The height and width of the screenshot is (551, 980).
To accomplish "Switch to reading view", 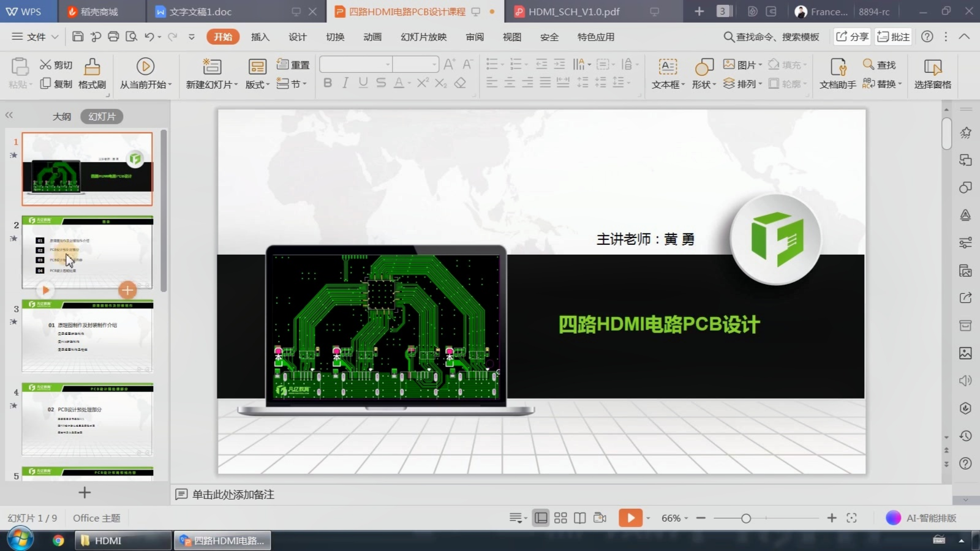I will (580, 518).
